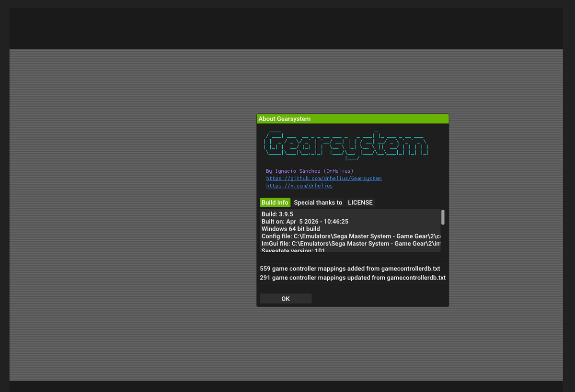Open the LICENSE tab
The width and height of the screenshot is (575, 392).
pos(360,202)
